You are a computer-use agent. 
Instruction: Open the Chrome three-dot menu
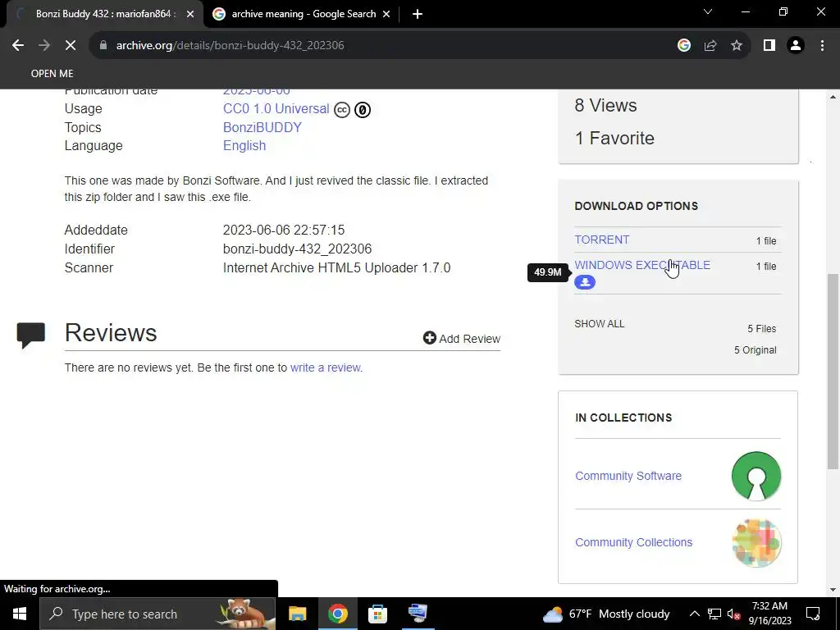(822, 46)
